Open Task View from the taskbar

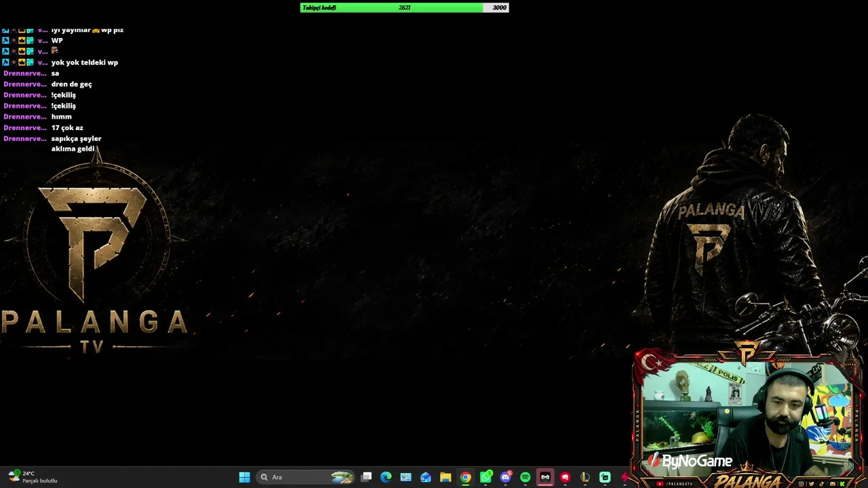pyautogui.click(x=366, y=477)
